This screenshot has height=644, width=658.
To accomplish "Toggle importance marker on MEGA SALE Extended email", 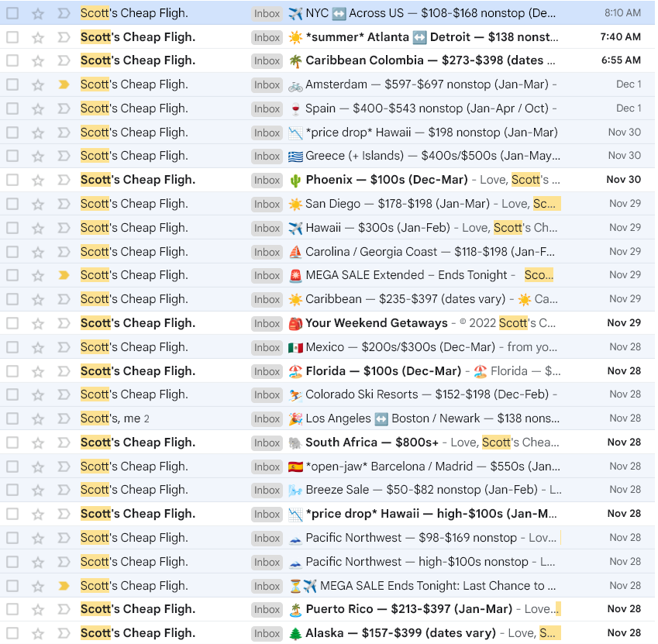I will [64, 275].
